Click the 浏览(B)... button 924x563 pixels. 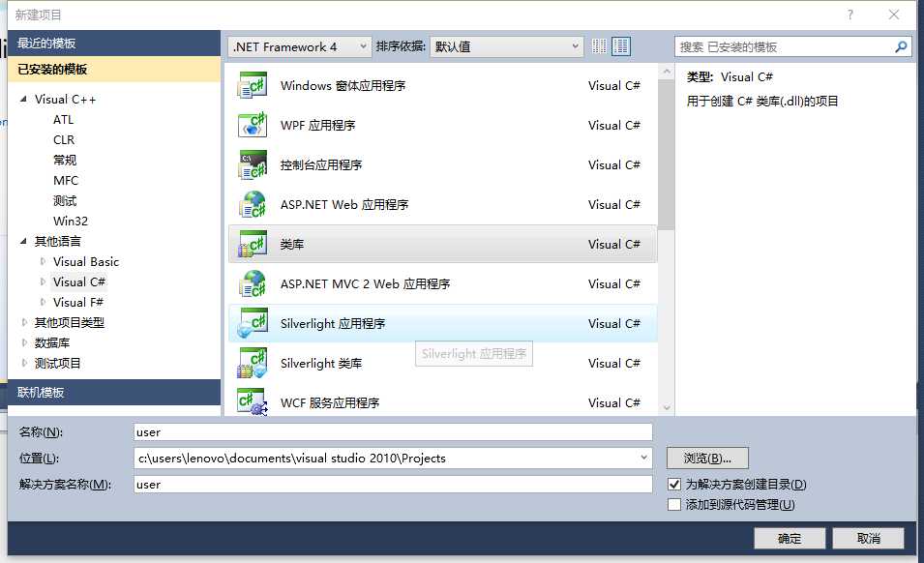[707, 458]
